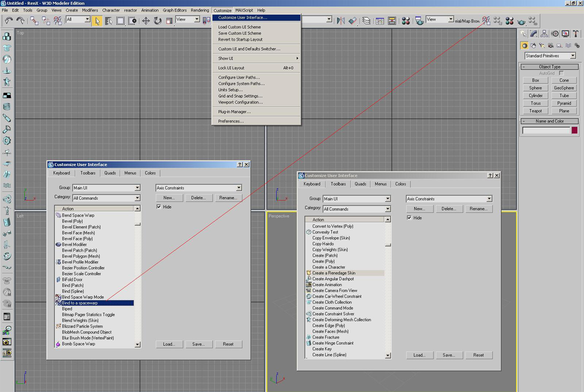Toggle the Hide checkbox in left Customize dialog
The height and width of the screenshot is (392, 584).
point(159,207)
